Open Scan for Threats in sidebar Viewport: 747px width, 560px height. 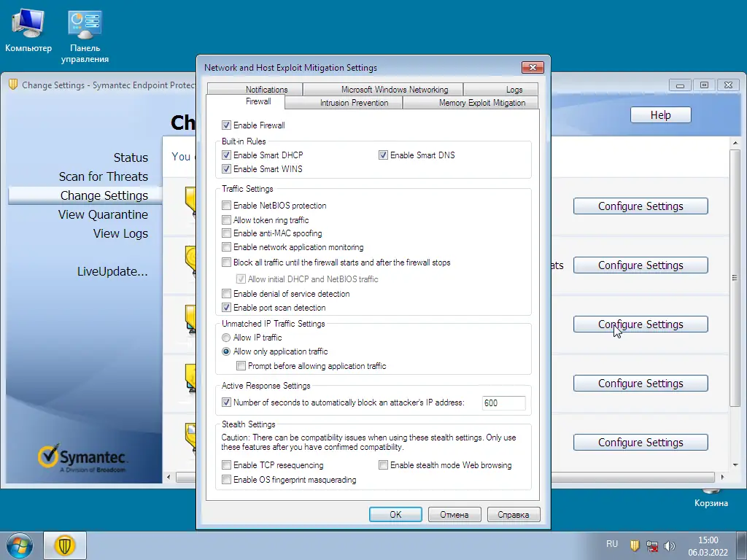pos(104,176)
